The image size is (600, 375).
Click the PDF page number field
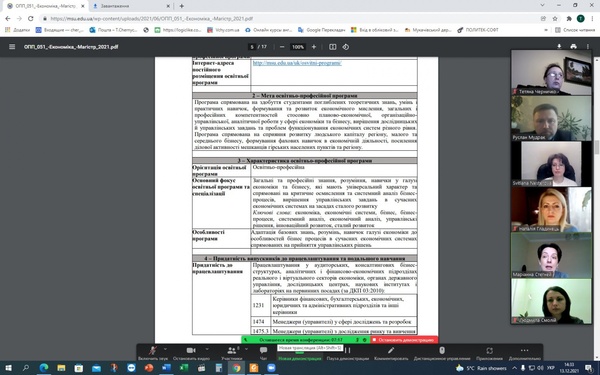point(252,47)
